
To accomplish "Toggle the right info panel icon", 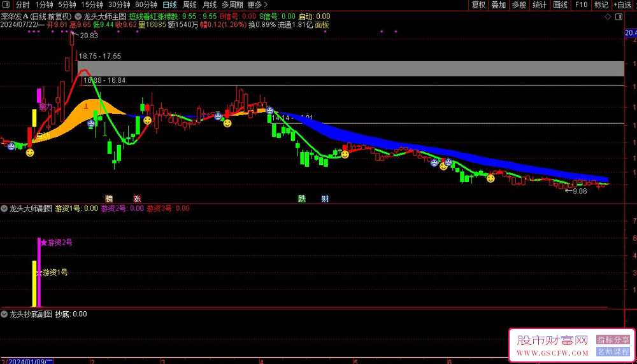I will (x=619, y=17).
